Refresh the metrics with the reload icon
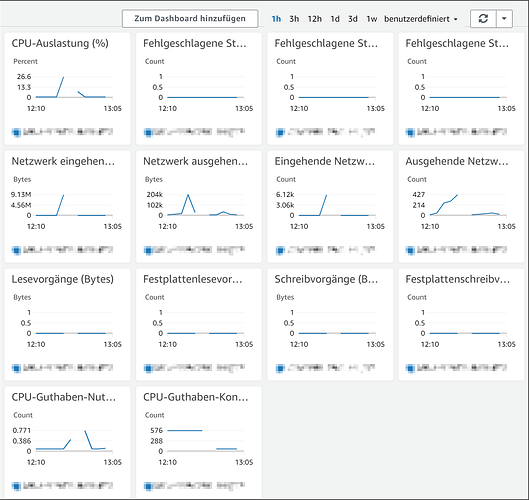 pos(483,19)
